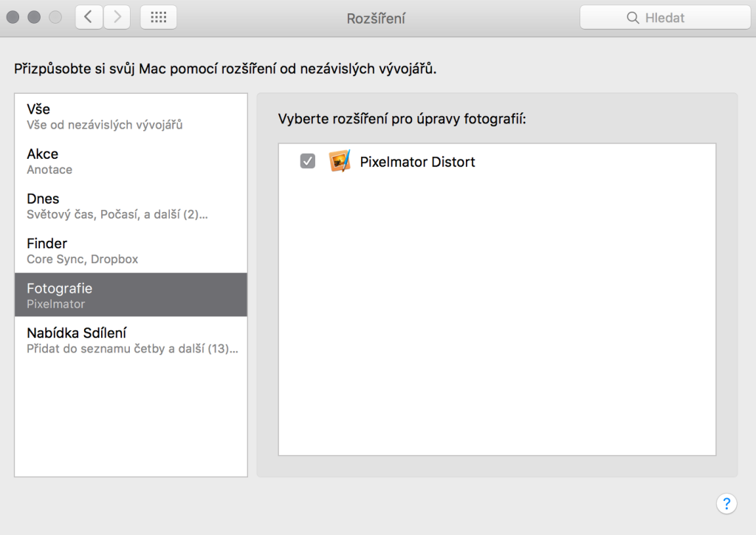Select the Pixelmator Distort extension label
Viewport: 756px width, 535px height.
[x=417, y=161]
